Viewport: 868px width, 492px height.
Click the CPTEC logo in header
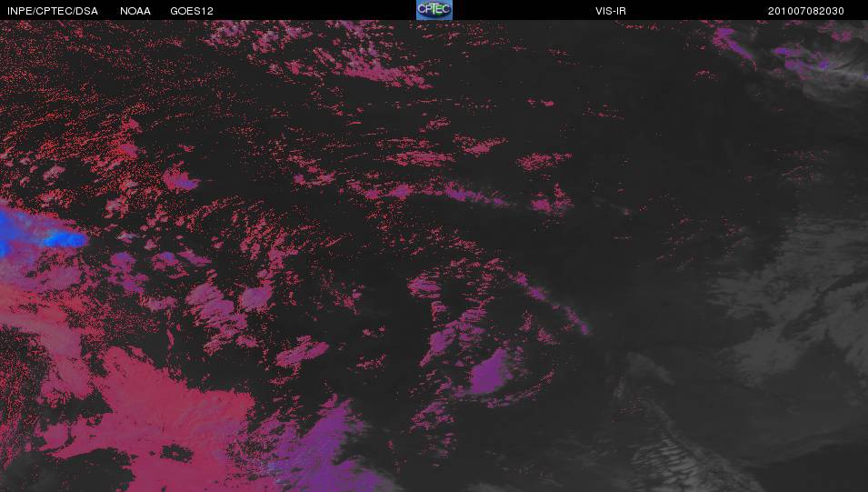(434, 10)
